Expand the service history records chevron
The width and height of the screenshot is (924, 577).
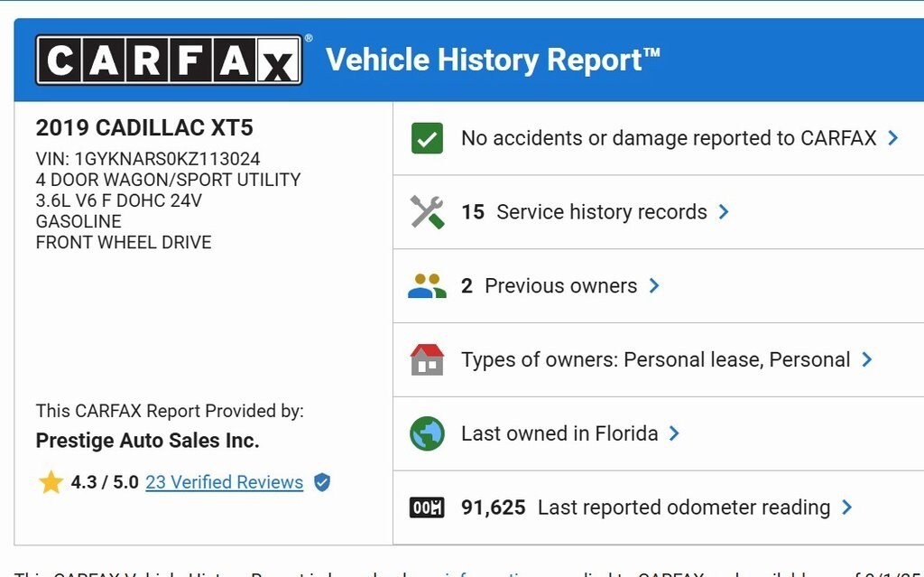coord(724,212)
